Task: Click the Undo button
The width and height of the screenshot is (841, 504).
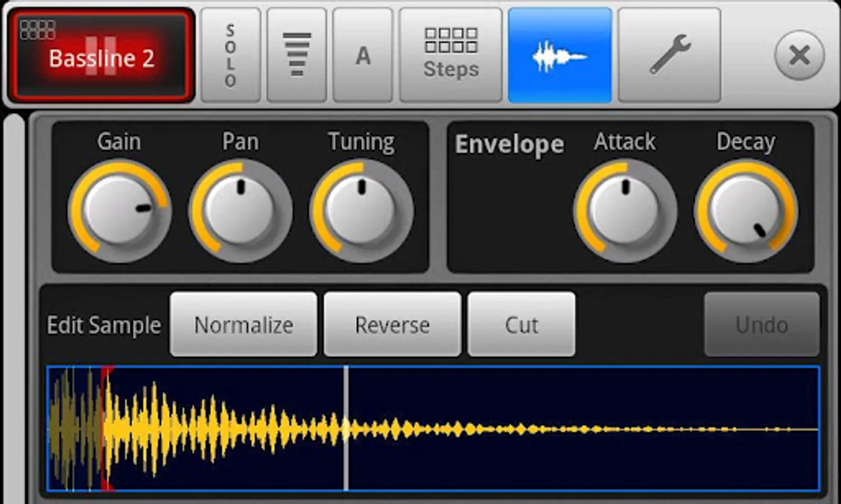Action: click(x=762, y=324)
